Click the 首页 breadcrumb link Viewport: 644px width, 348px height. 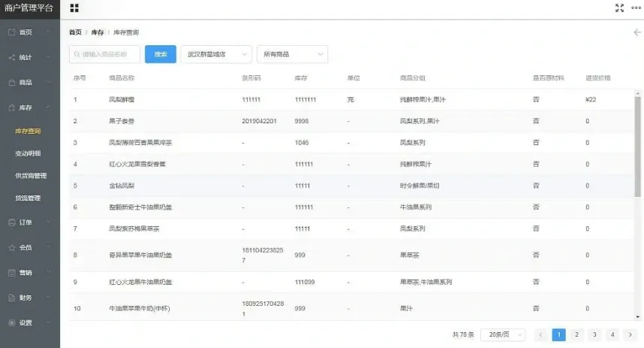[x=75, y=32]
